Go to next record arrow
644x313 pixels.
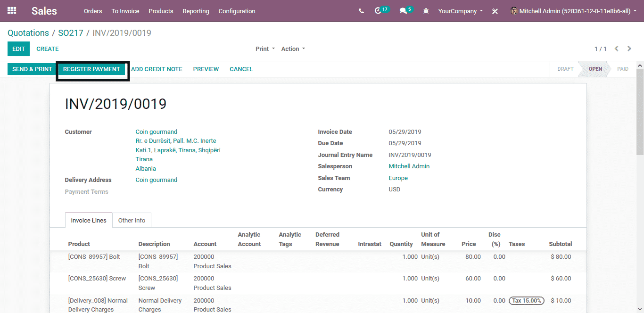pos(629,49)
